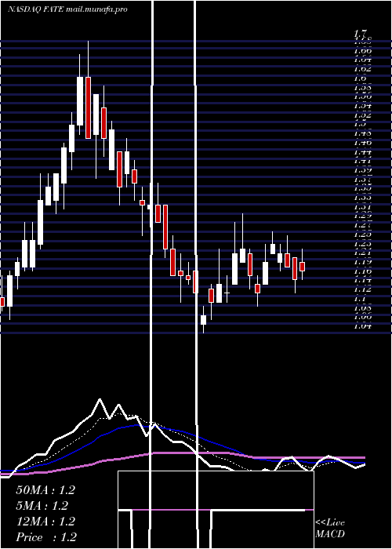The width and height of the screenshot is (392, 549).
Task: Click the 1.46 price axis label
Action: point(362,143)
